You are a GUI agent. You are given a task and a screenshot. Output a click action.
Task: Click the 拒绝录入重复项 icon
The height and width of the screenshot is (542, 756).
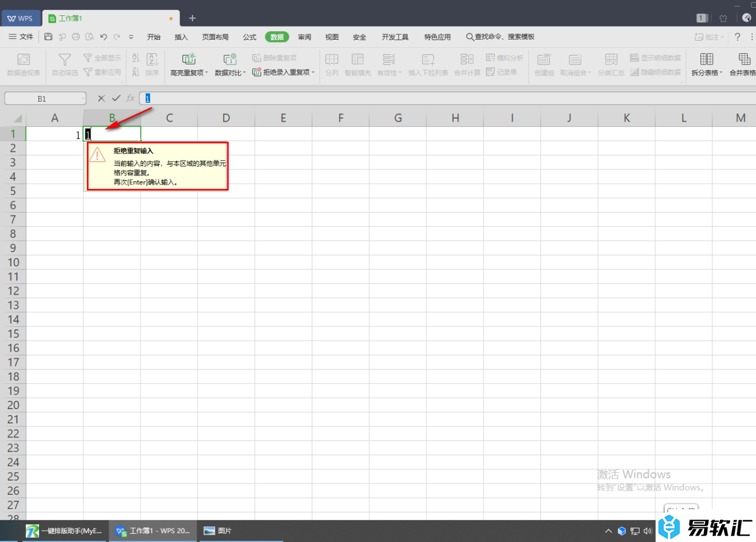coord(257,72)
